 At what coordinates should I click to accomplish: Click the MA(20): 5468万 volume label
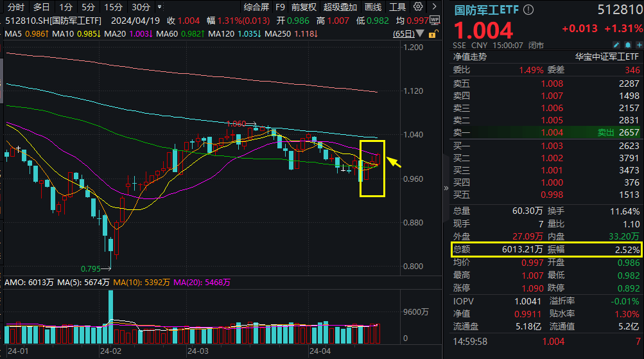pos(202,282)
